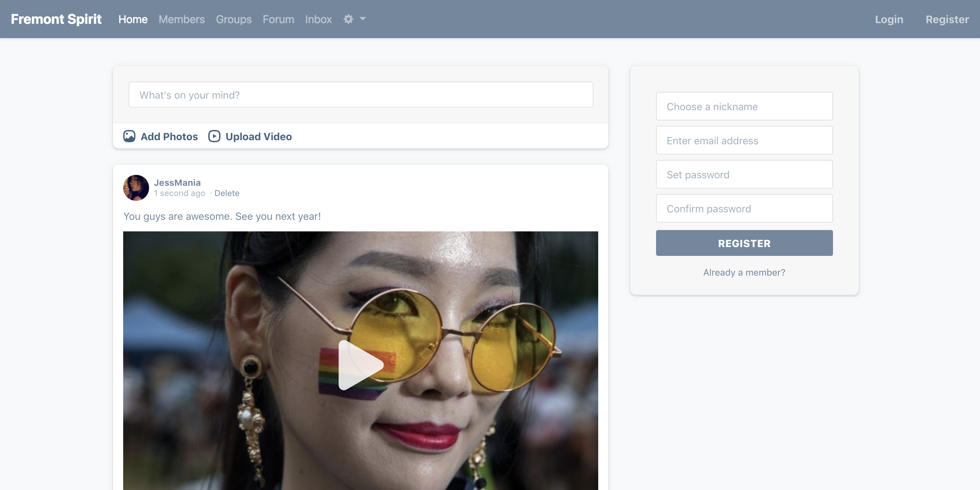This screenshot has width=980, height=490.
Task: Open the Groups section
Action: [233, 19]
